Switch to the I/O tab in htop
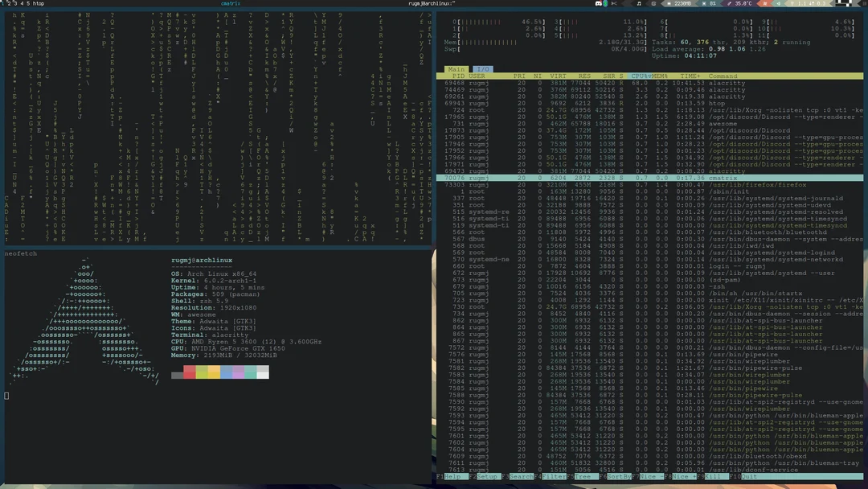The width and height of the screenshot is (868, 489). click(481, 69)
